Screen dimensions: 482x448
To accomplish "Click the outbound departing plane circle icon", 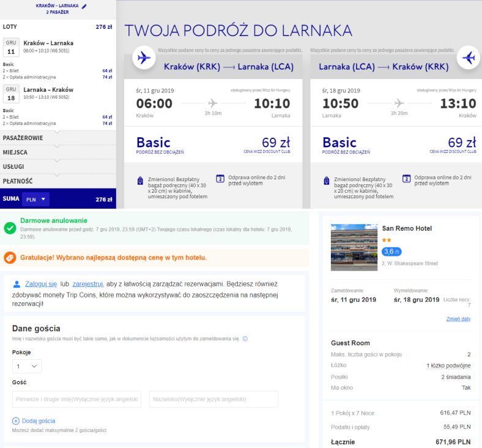I will 144,58.
